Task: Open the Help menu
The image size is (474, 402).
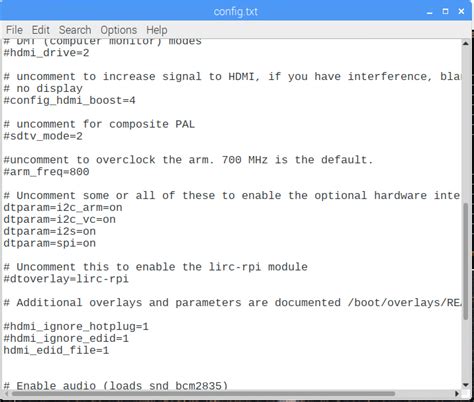Action: click(x=157, y=30)
